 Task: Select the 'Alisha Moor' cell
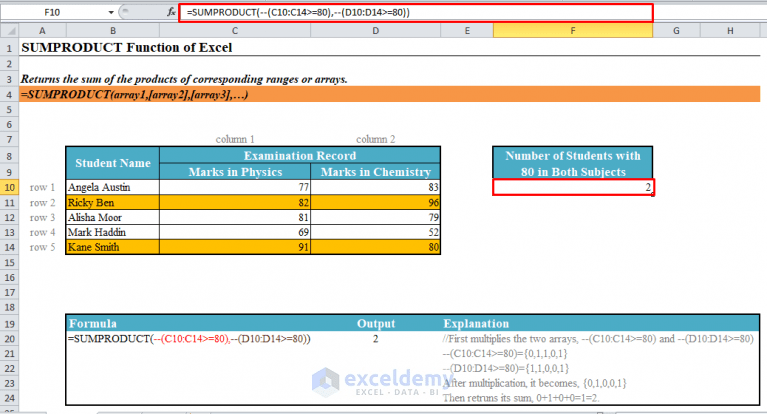click(113, 217)
